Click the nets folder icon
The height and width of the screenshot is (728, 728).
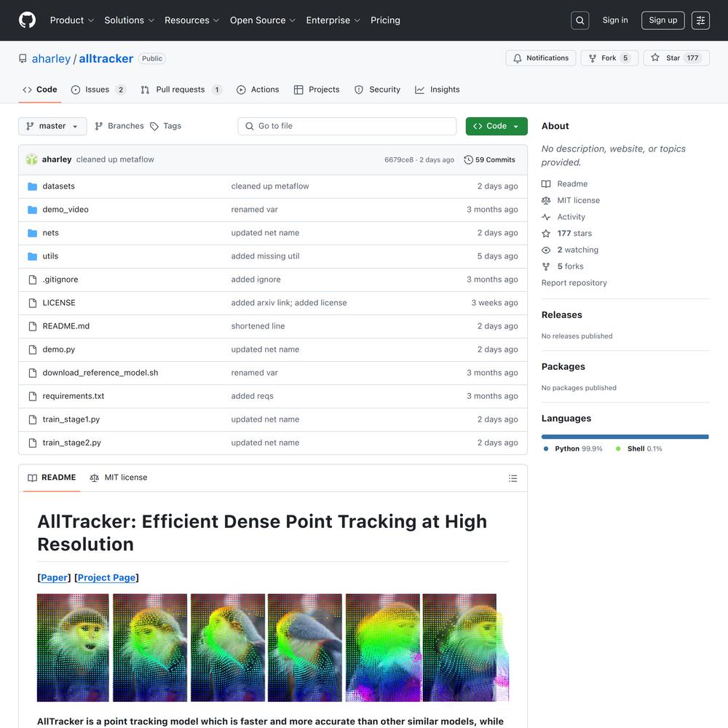pyautogui.click(x=32, y=233)
